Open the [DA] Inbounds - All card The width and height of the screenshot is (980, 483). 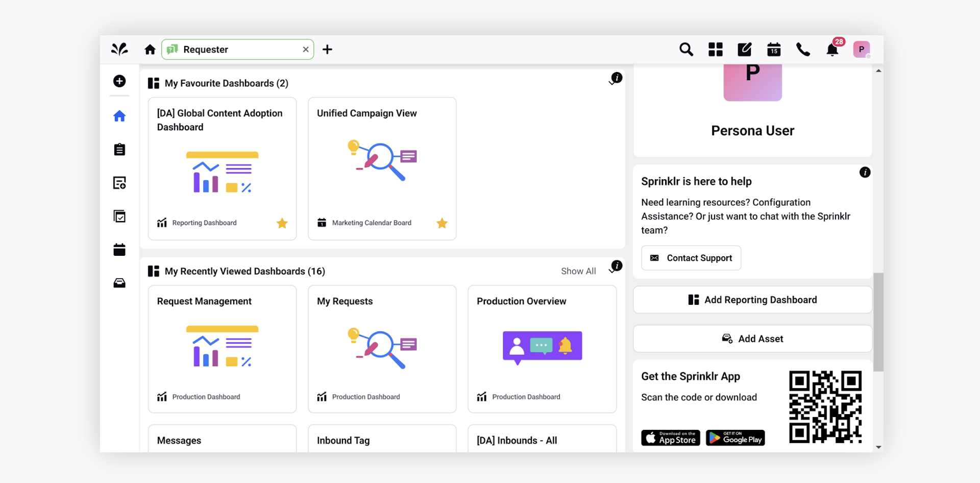[x=542, y=439]
